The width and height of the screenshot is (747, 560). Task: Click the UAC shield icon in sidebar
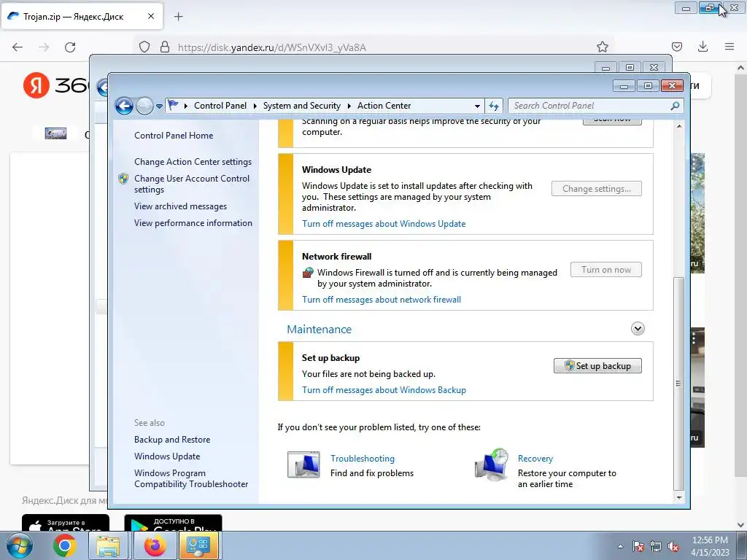pyautogui.click(x=123, y=179)
